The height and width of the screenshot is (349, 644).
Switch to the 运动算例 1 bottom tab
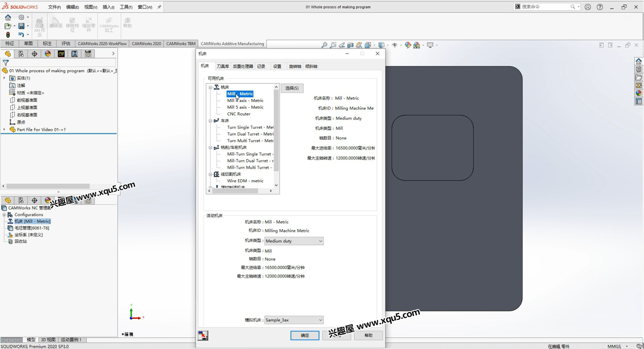tap(71, 340)
